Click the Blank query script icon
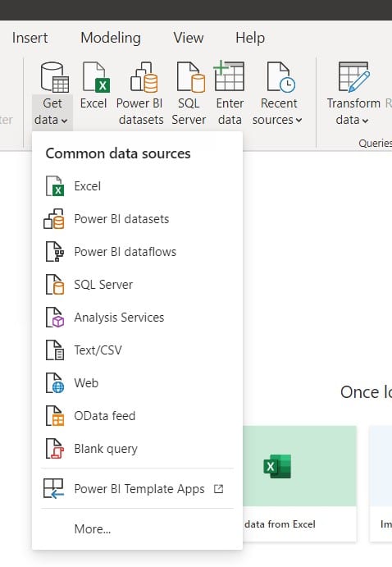This screenshot has height=567, width=392. click(55, 449)
